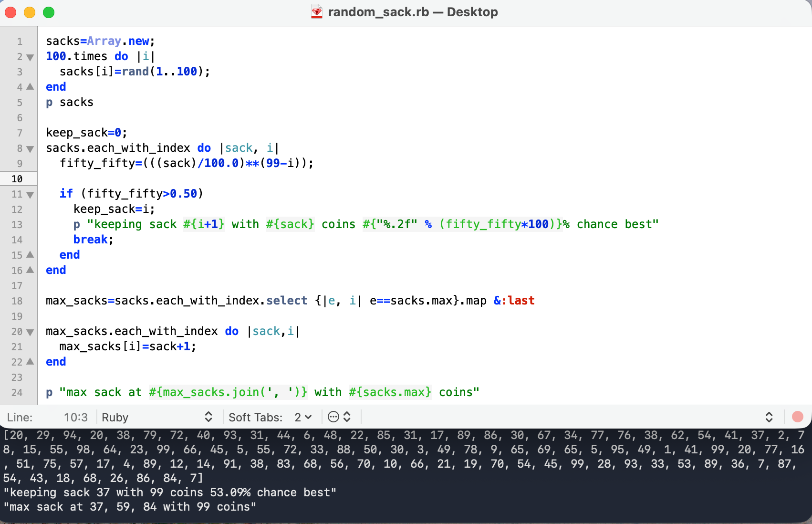
Task: Collapse the each_with_index block at line 8
Action: 30,149
